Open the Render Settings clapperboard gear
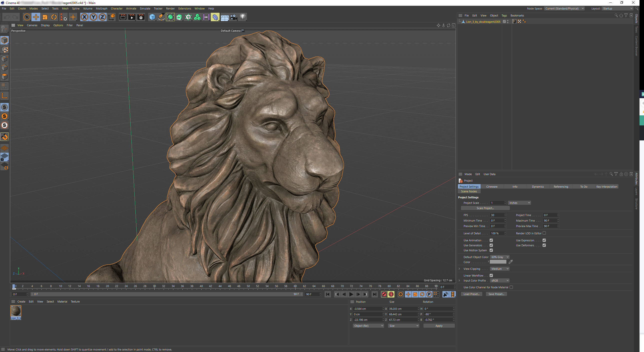 point(141,17)
